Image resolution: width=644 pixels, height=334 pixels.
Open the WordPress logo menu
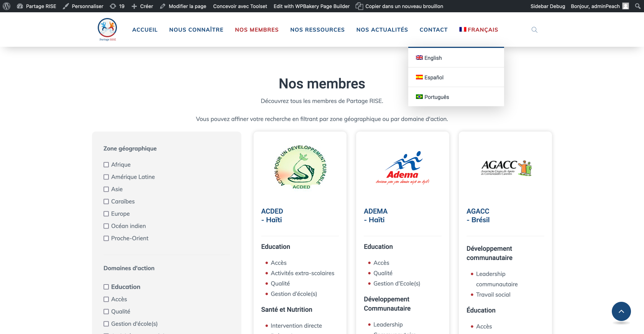(x=7, y=6)
